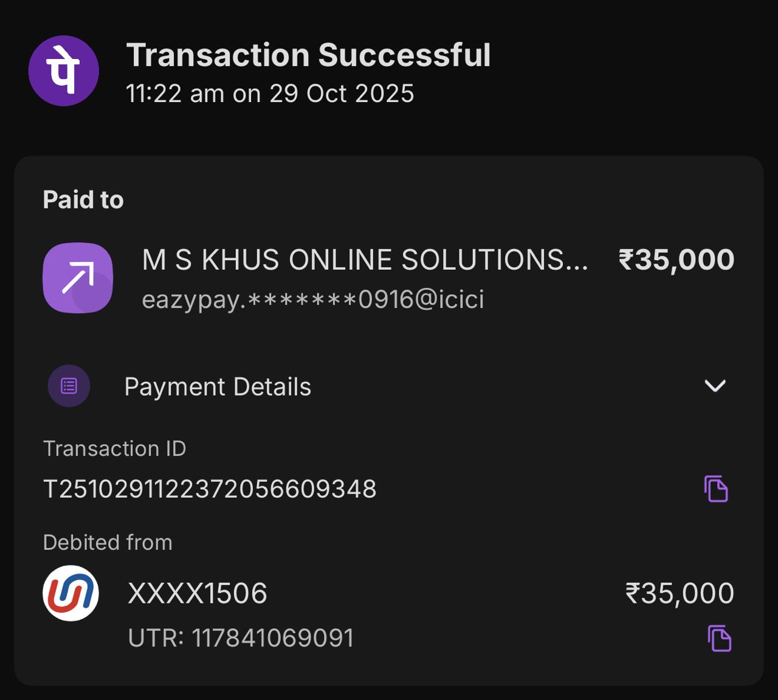Select bank account XXXX1506
Screen dimensions: 778x700
point(198,593)
